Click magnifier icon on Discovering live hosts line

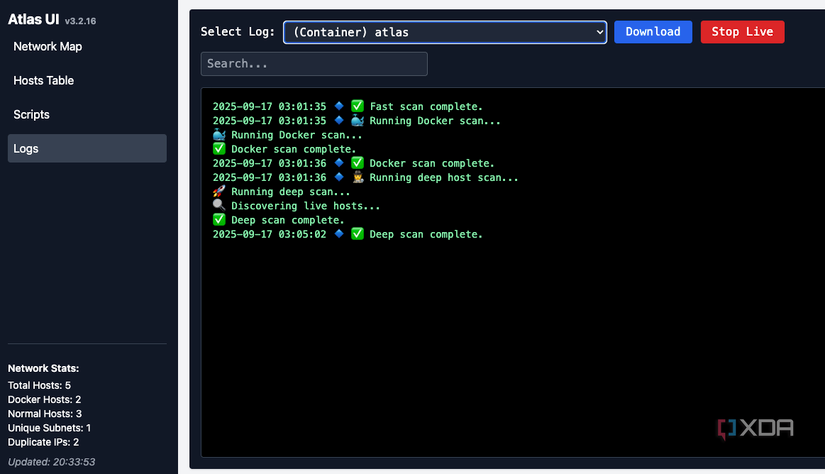[219, 206]
